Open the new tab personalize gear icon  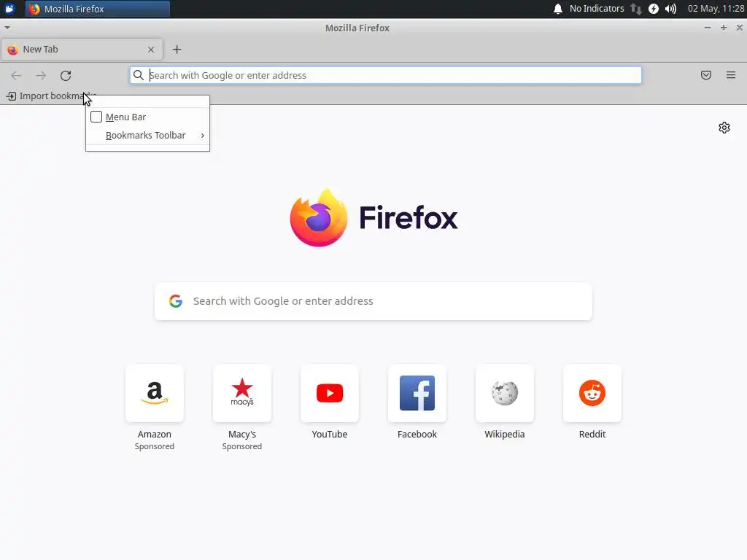(724, 128)
